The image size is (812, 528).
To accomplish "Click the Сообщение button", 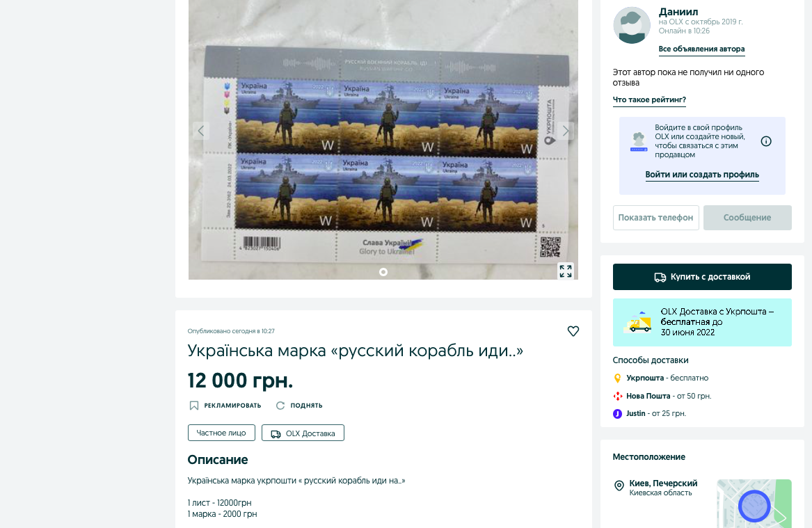I will [747, 218].
